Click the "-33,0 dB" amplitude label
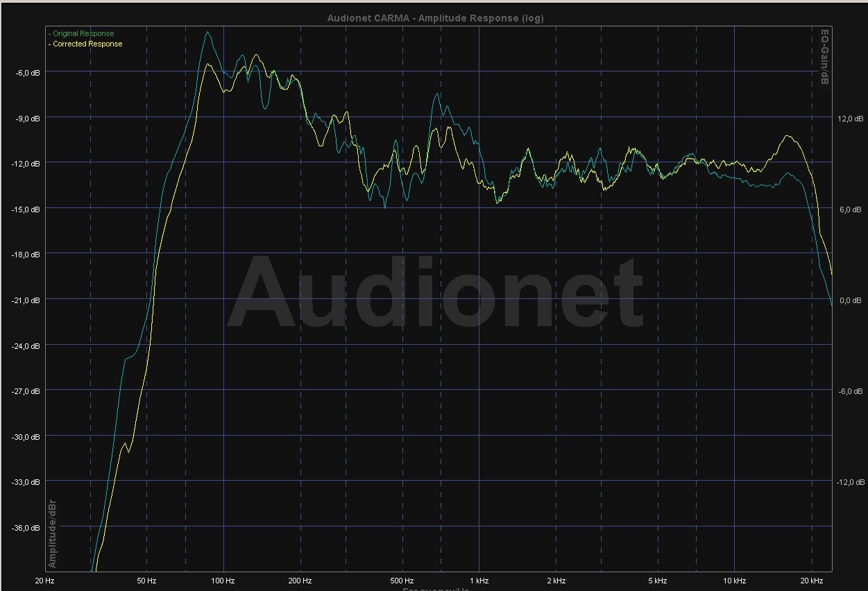The height and width of the screenshot is (591, 868). pyautogui.click(x=27, y=481)
